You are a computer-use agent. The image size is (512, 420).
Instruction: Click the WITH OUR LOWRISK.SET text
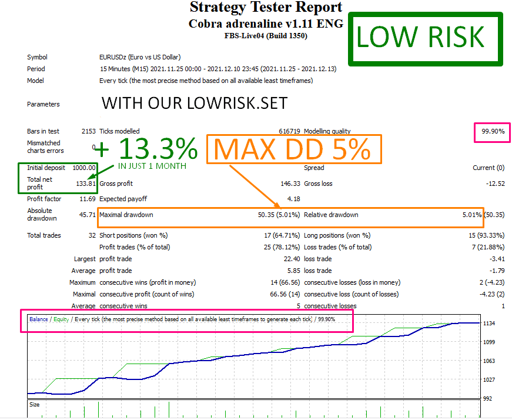click(195, 104)
